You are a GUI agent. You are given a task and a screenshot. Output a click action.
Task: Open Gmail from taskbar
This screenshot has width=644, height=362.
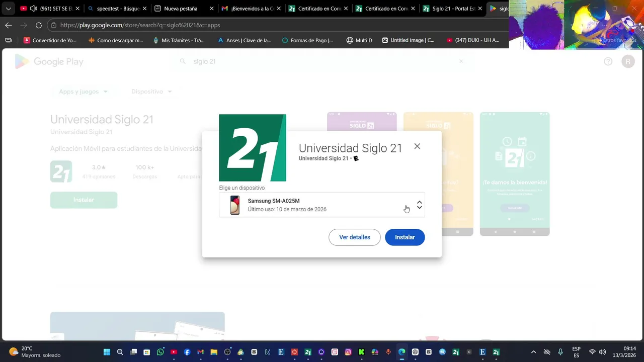(201, 352)
